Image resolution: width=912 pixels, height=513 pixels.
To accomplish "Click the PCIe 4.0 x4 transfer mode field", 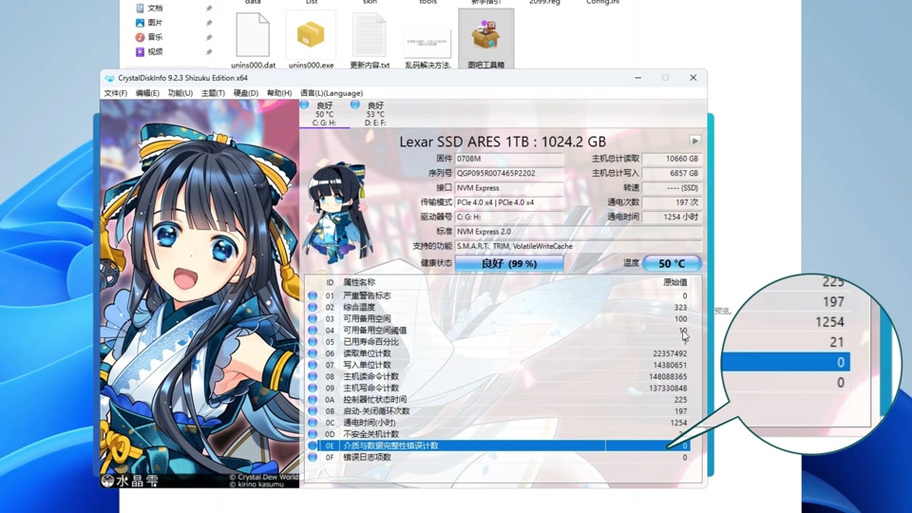I will click(x=509, y=202).
